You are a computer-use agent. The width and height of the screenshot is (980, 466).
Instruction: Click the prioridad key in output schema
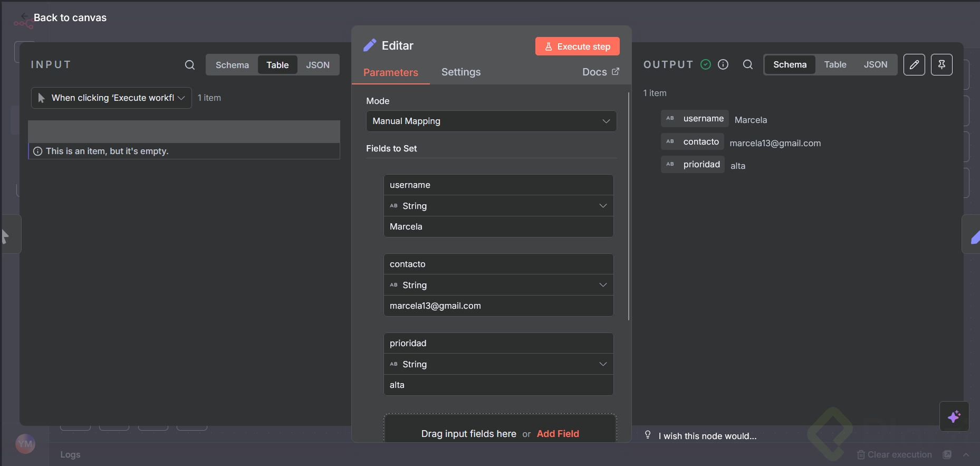702,164
